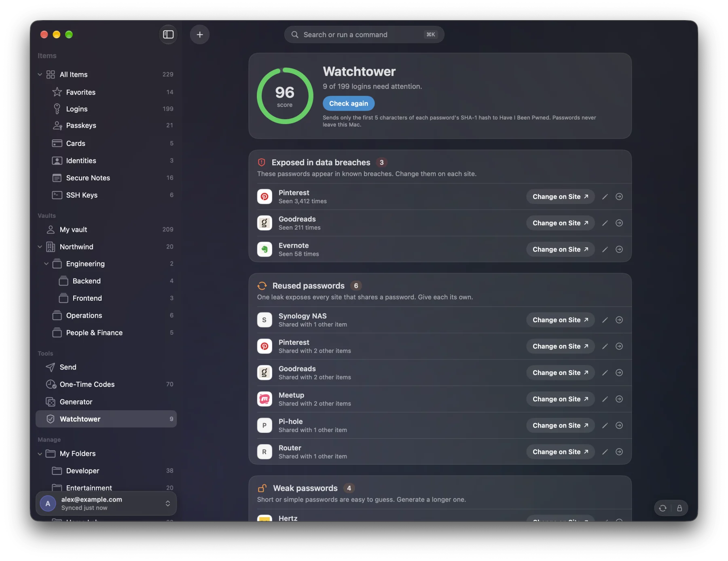Open breached Goodreads item via arrow icon

[619, 223]
